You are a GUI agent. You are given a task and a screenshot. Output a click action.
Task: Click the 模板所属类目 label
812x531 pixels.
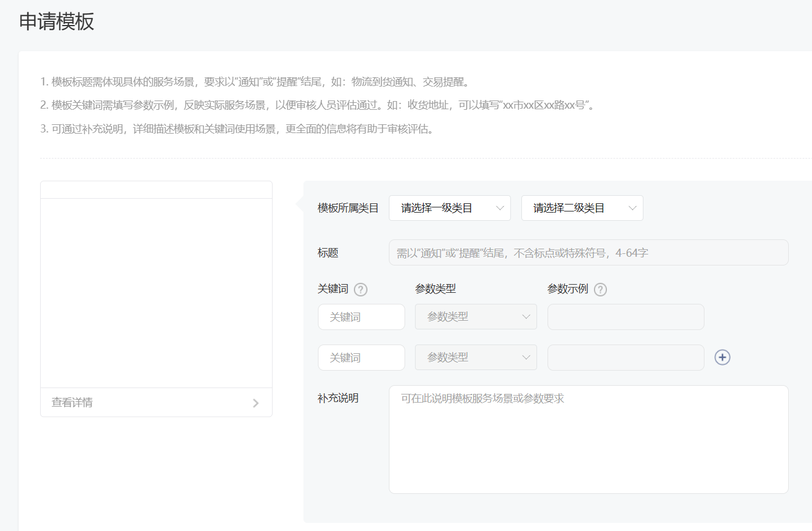pos(348,208)
